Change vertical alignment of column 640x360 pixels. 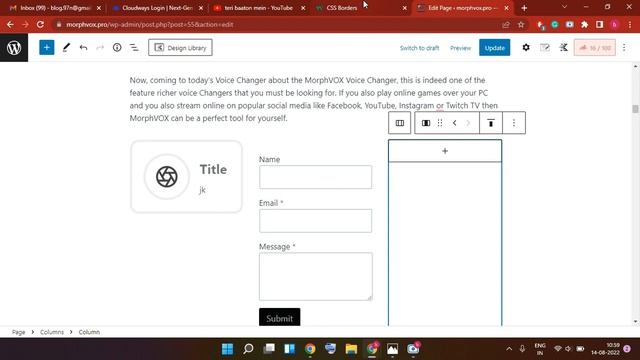(x=491, y=123)
